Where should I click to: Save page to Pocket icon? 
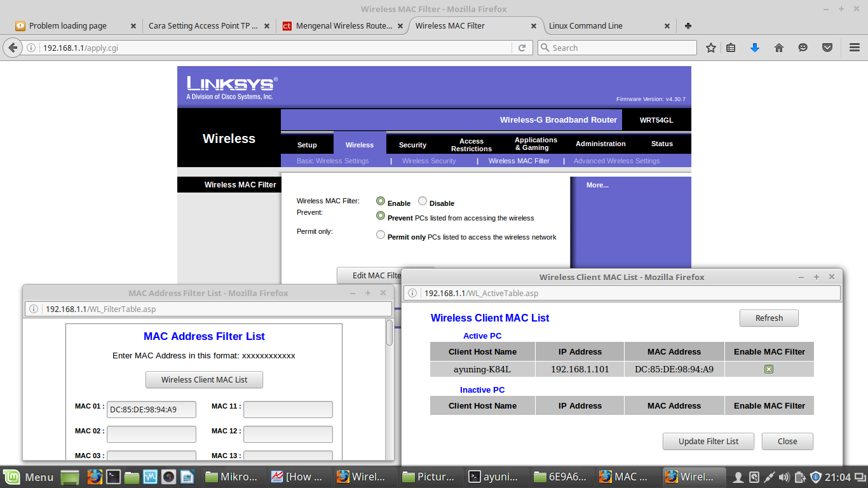point(827,48)
